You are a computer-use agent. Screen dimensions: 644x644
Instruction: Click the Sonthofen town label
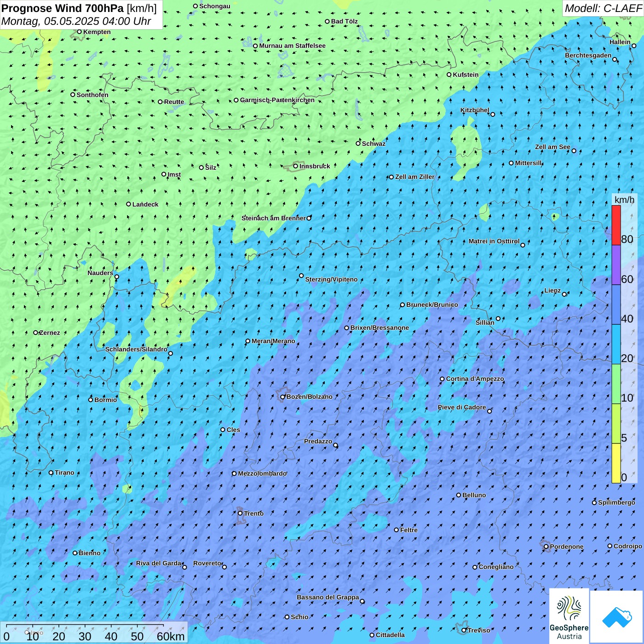[x=92, y=95]
